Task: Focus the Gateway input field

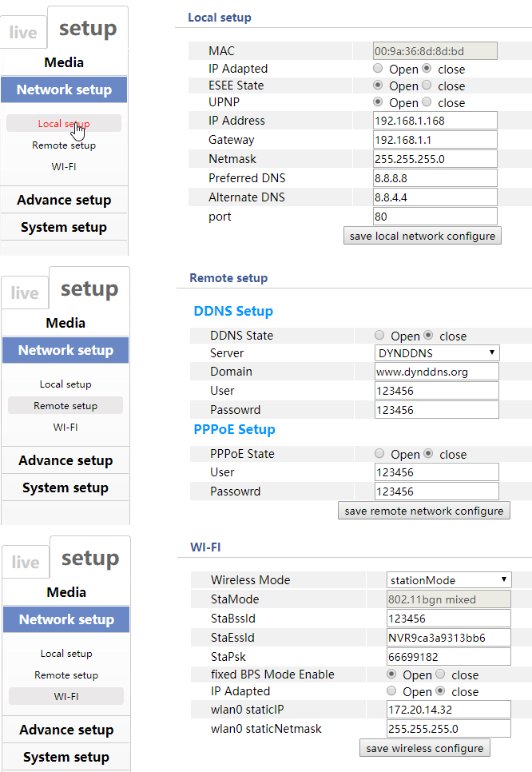Action: point(435,140)
